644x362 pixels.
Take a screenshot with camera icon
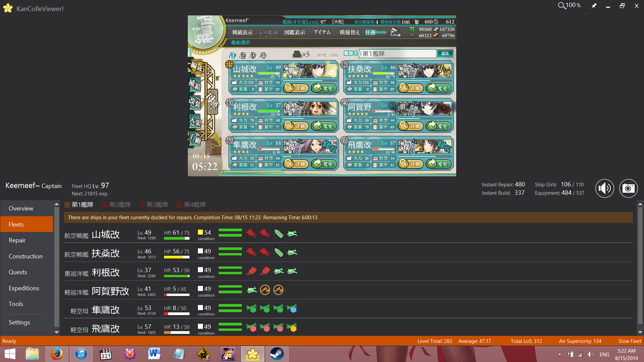click(x=628, y=188)
